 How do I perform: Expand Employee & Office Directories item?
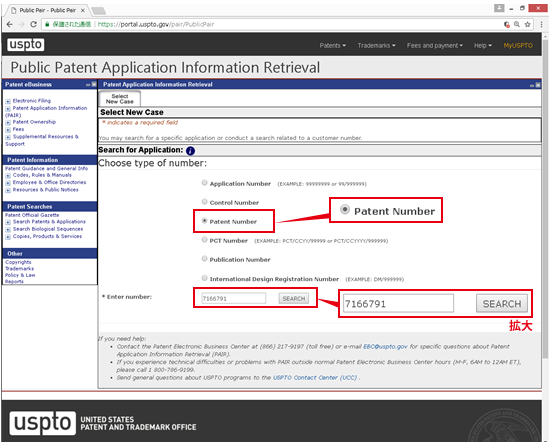pyautogui.click(x=8, y=183)
